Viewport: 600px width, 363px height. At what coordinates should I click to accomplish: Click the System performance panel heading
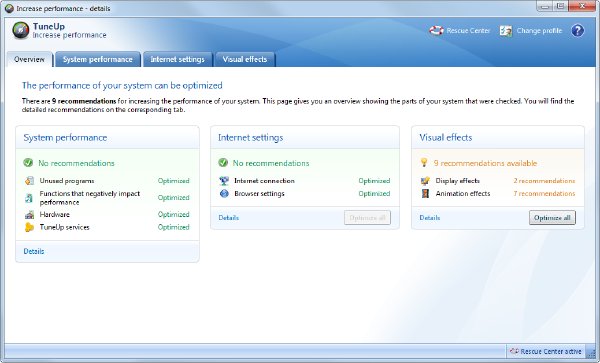[65, 138]
